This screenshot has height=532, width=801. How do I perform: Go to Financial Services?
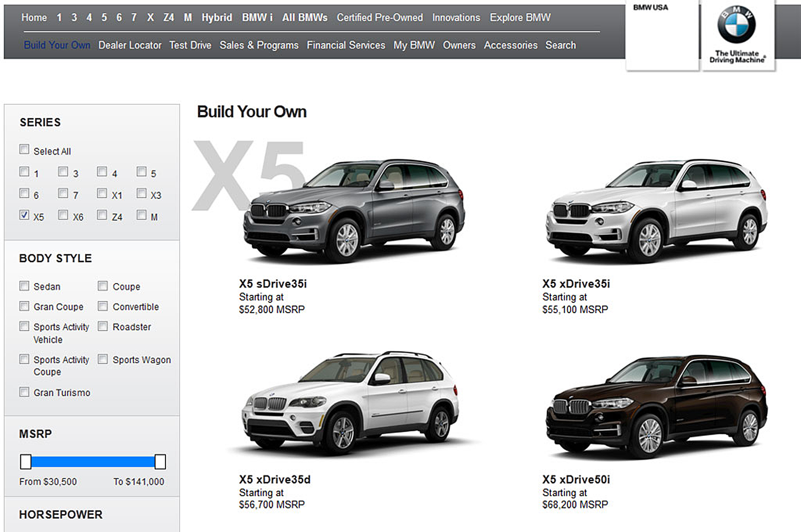346,45
